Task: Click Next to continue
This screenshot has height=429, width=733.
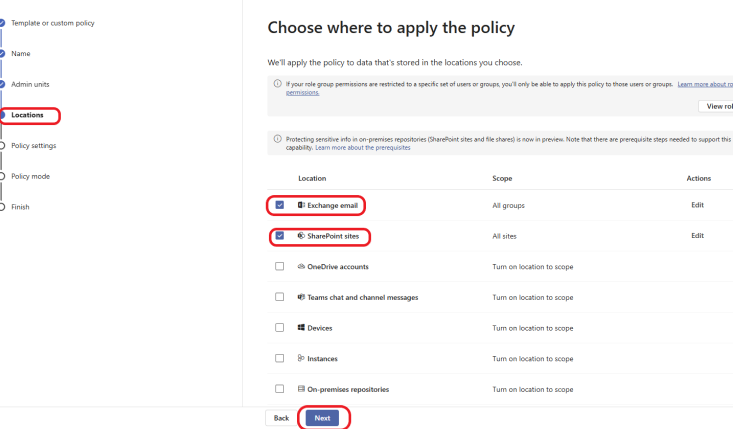Action: point(322,418)
